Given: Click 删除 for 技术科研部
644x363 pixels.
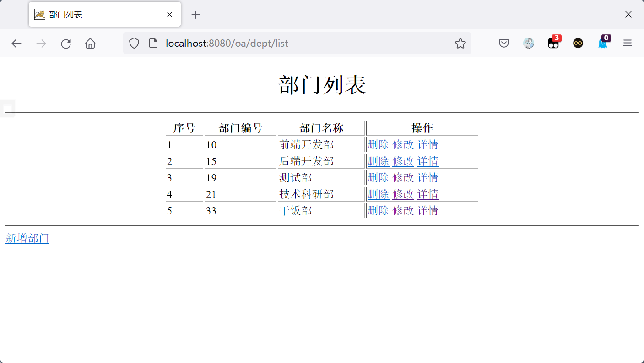Looking at the screenshot, I should pyautogui.click(x=378, y=194).
